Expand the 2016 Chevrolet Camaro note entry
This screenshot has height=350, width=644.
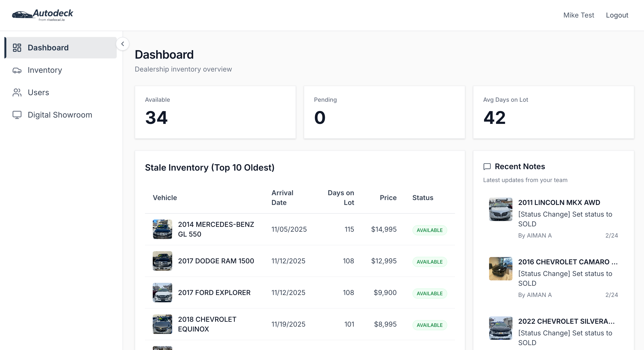pyautogui.click(x=568, y=262)
